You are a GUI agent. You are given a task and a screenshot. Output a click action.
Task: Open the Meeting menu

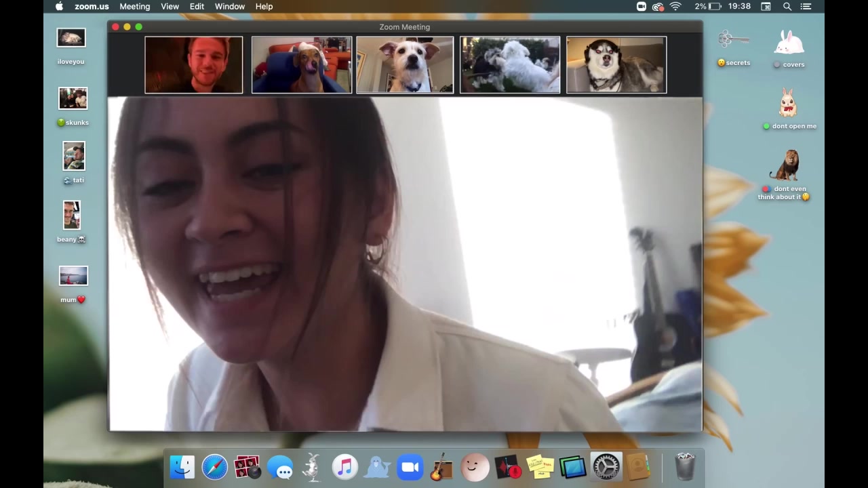(x=135, y=6)
